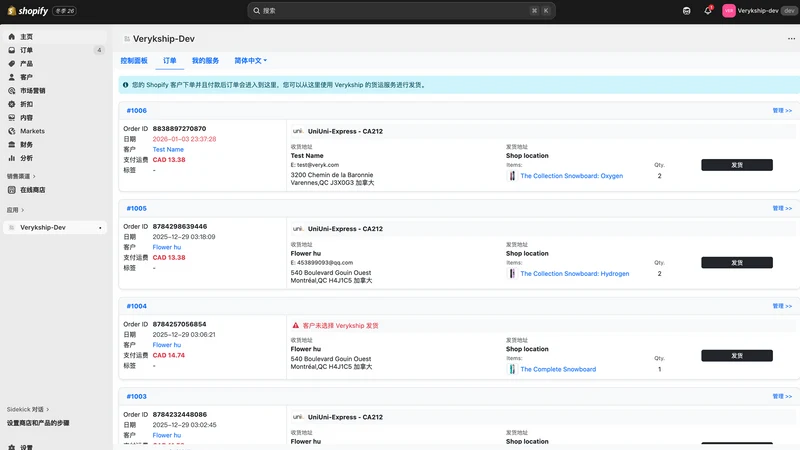Click the 发货 ship button for order #1005

[x=737, y=263]
